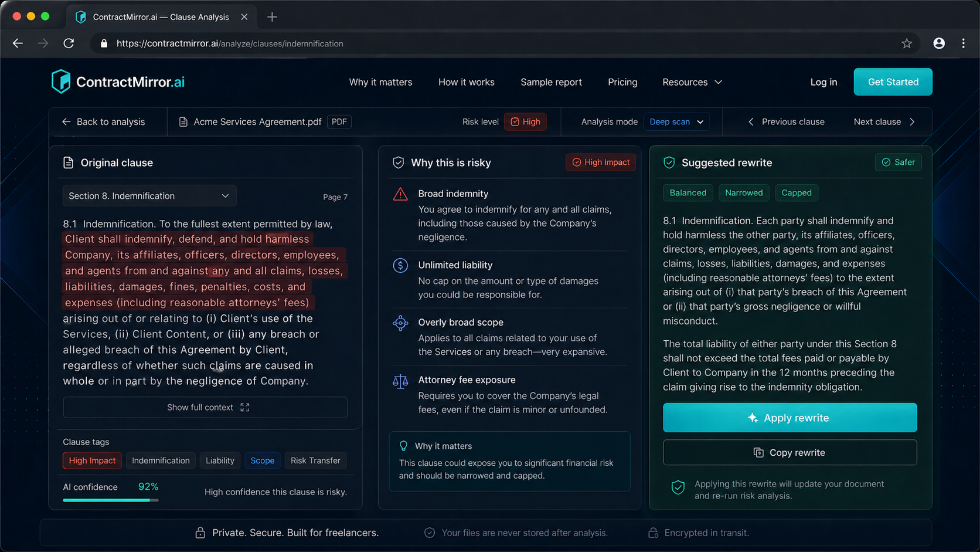The height and width of the screenshot is (552, 980).
Task: Open the browser profile icon
Action: pos(939,43)
